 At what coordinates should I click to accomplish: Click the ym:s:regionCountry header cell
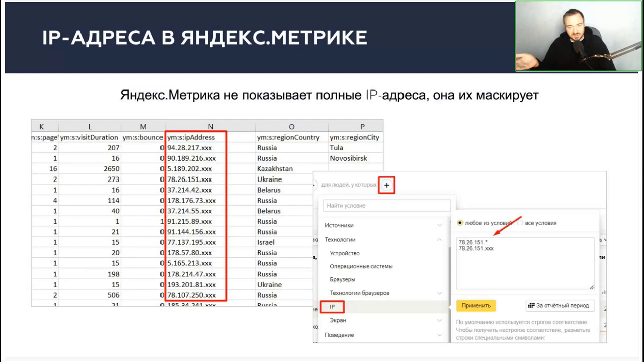tap(291, 137)
